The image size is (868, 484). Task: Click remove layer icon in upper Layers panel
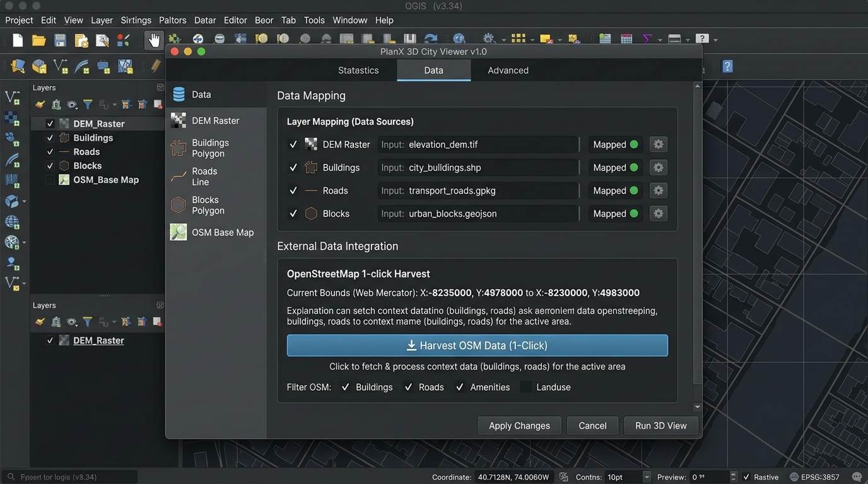point(158,105)
